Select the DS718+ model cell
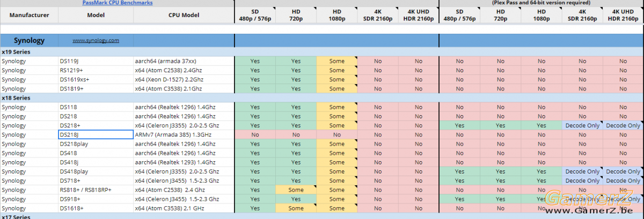The height and width of the screenshot is (219, 644). coord(96,180)
